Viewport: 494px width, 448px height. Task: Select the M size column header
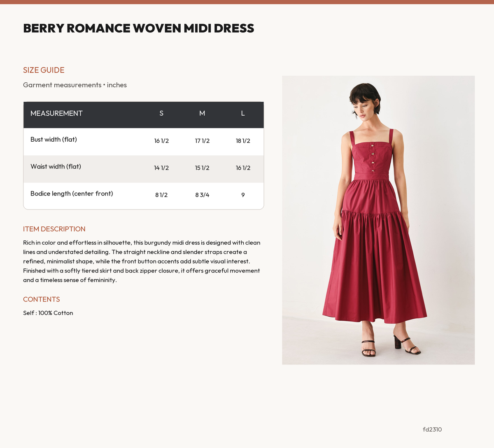coord(202,113)
